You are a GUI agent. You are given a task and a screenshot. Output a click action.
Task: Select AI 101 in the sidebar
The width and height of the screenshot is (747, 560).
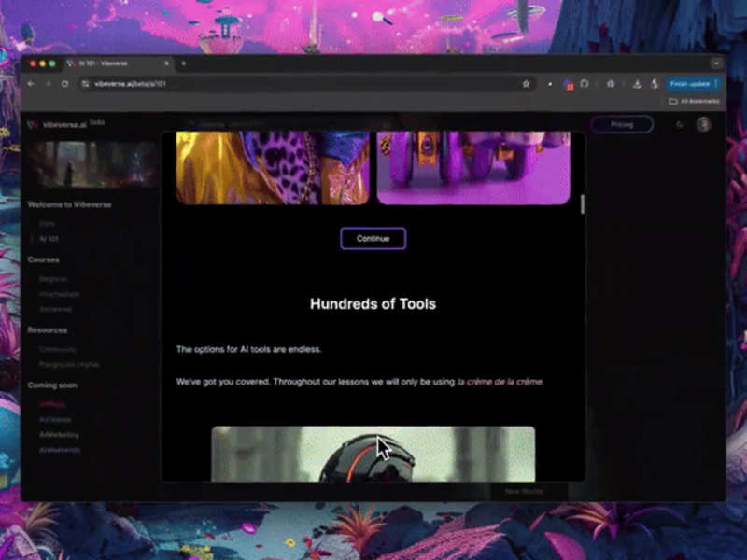click(x=49, y=239)
